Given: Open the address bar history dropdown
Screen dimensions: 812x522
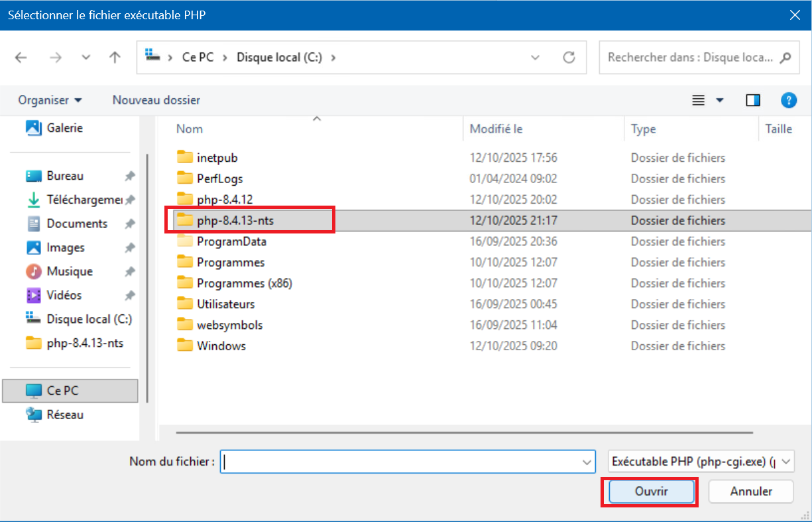Looking at the screenshot, I should click(x=536, y=58).
